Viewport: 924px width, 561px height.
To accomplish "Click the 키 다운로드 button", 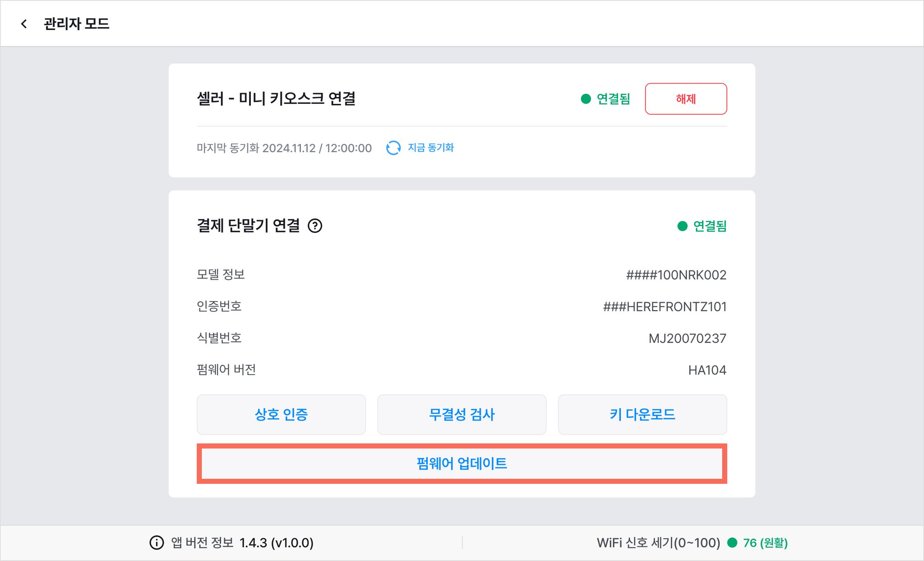I will 642,415.
